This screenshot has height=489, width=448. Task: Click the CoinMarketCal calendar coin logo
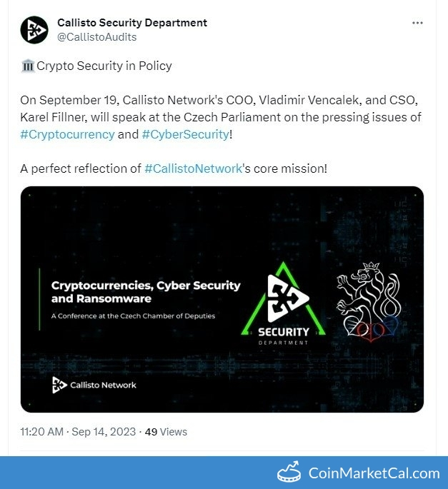pyautogui.click(x=289, y=473)
